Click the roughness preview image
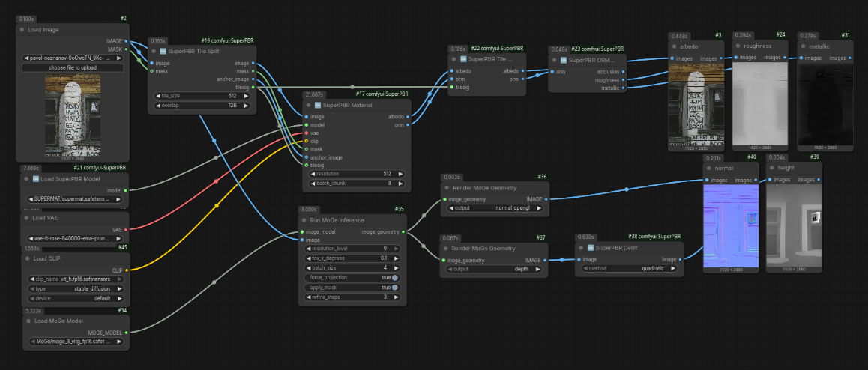The image size is (868, 370). click(x=759, y=105)
